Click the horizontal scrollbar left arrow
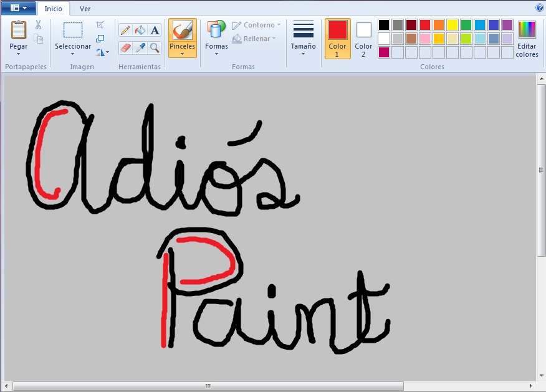546x392 pixels. click(6, 386)
